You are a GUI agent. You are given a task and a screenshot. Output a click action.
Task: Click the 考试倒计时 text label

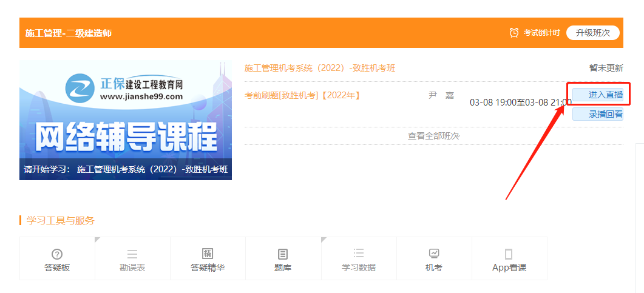coord(541,33)
